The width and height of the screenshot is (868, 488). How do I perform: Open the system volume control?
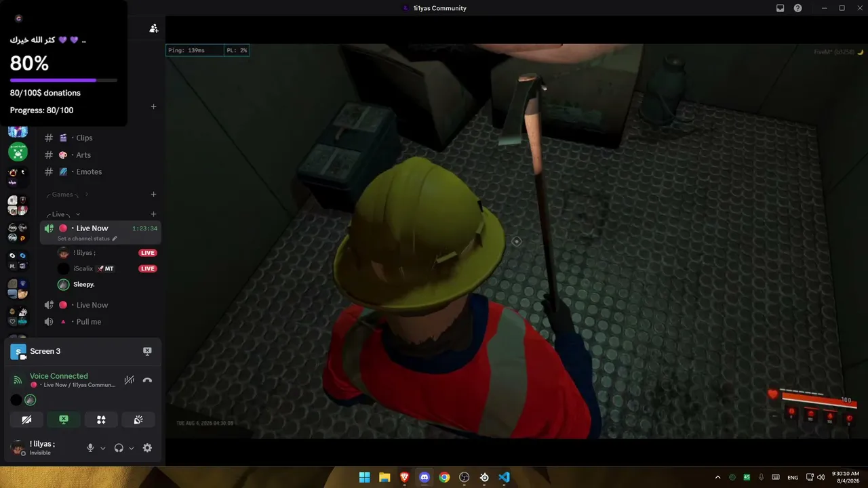pyautogui.click(x=821, y=477)
